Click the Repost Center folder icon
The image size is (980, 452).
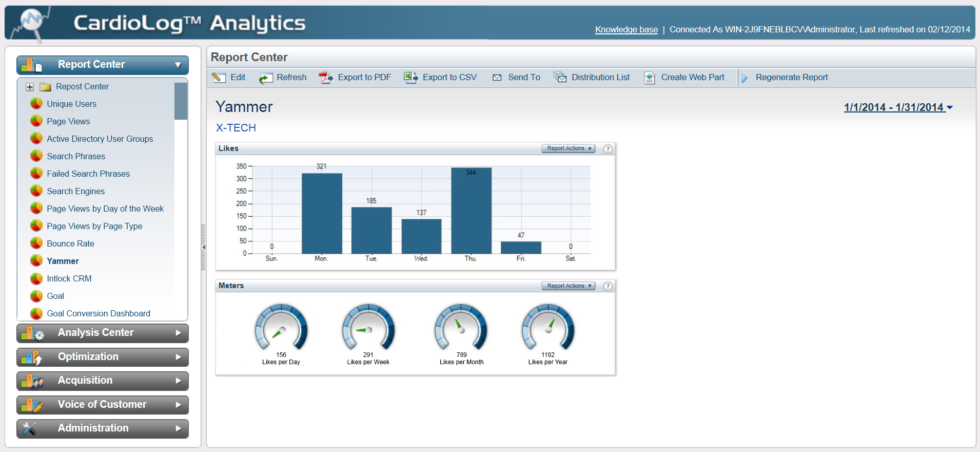tap(46, 87)
